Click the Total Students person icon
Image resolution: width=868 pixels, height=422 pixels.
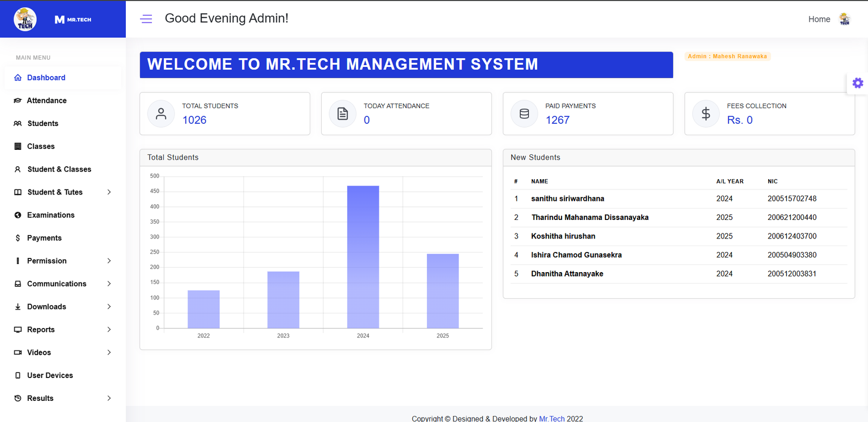pyautogui.click(x=161, y=114)
